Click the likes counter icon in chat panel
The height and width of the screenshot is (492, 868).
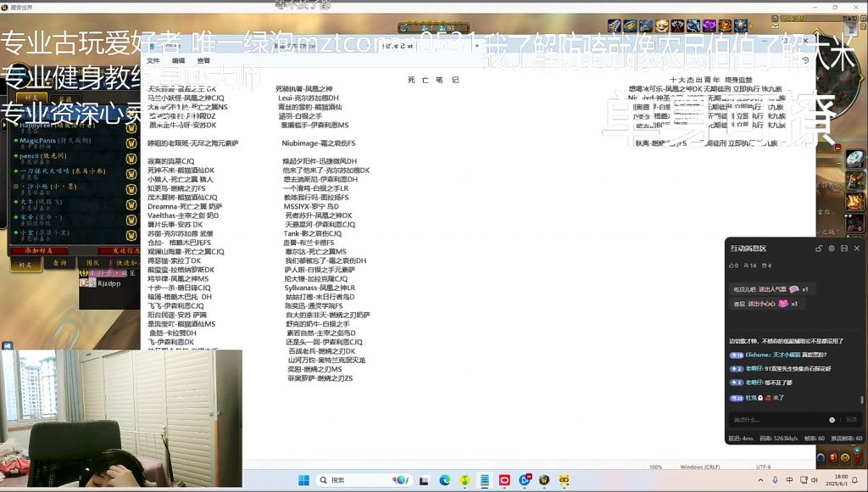[x=733, y=266]
